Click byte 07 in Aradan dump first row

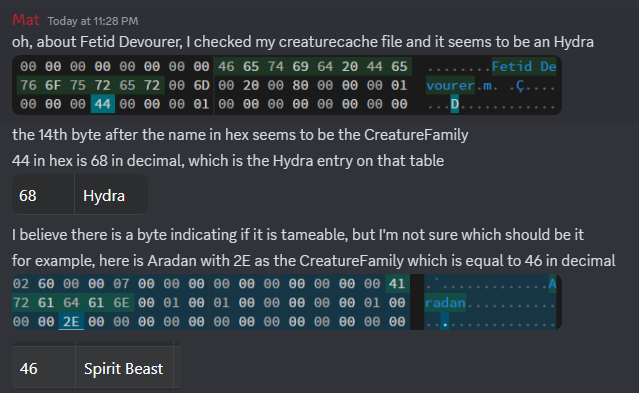click(x=121, y=284)
